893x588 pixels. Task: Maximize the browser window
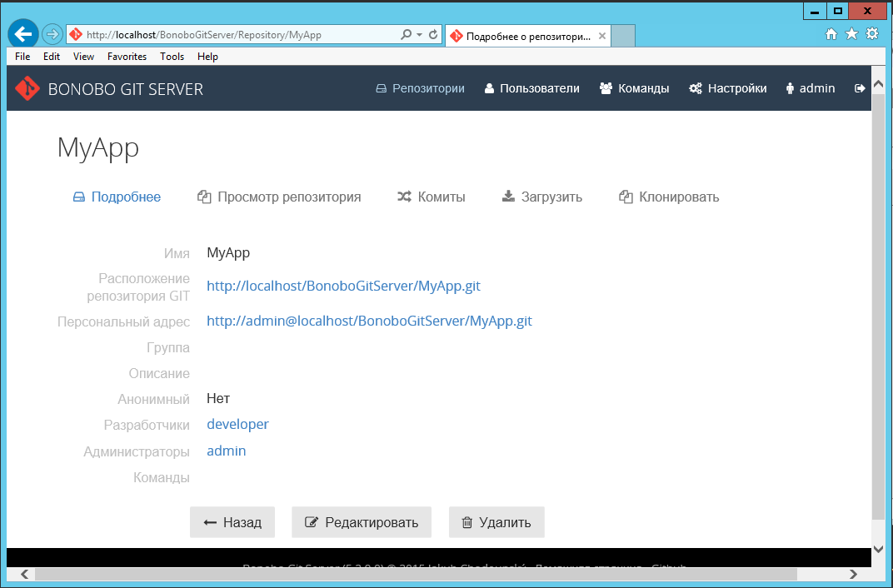pos(837,11)
